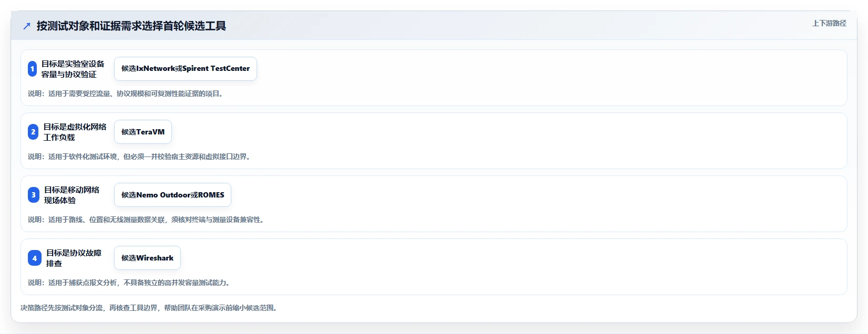This screenshot has width=868, height=334.
Task: Select 候选IxNetwork或Spirent TestCenter chip
Action: coord(186,69)
